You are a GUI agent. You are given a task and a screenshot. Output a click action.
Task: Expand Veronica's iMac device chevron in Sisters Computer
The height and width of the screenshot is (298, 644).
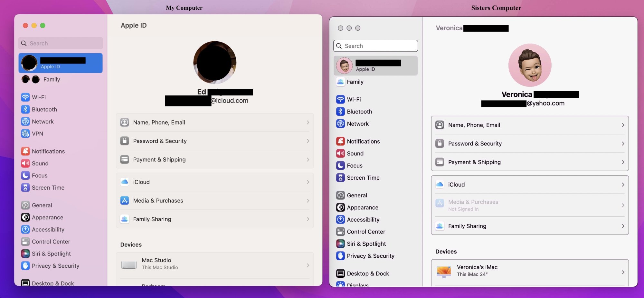pyautogui.click(x=623, y=272)
